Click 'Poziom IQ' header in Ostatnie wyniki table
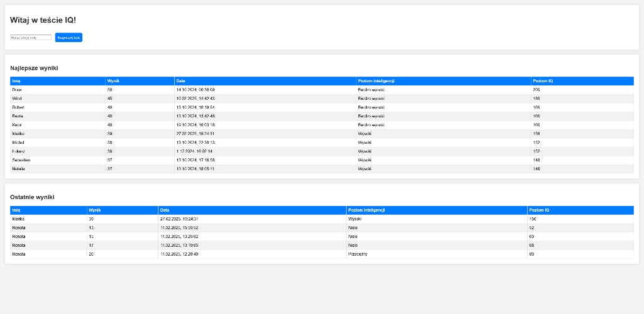 (539, 210)
